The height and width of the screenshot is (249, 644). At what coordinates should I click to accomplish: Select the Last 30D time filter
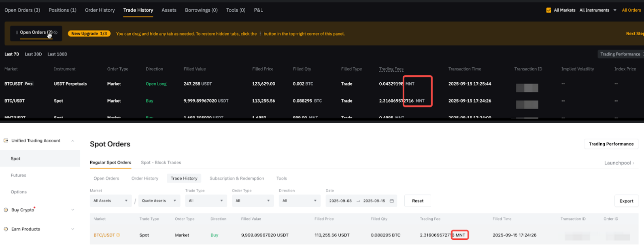33,54
